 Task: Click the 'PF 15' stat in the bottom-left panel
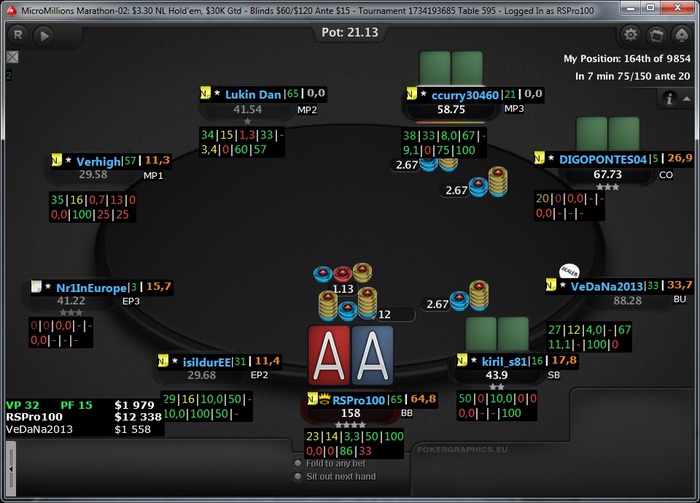(x=76, y=405)
